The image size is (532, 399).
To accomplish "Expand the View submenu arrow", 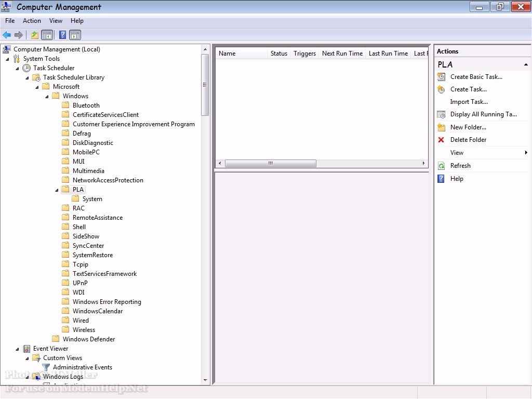I will tap(526, 153).
